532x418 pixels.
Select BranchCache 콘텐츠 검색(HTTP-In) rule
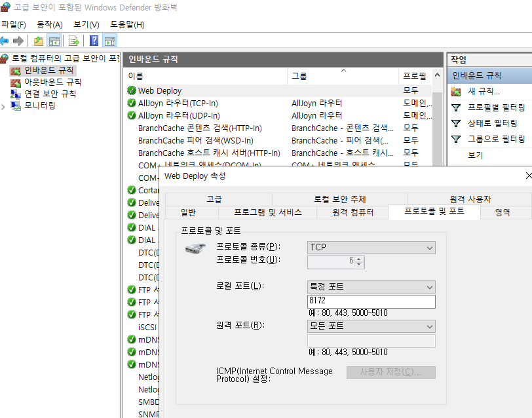click(200, 128)
